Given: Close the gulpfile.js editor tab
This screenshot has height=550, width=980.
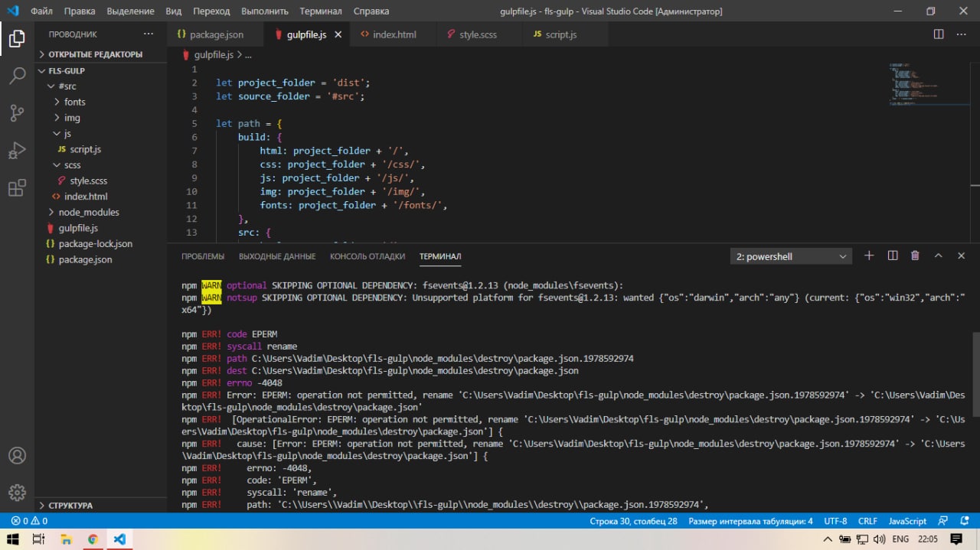Looking at the screenshot, I should click(x=338, y=34).
